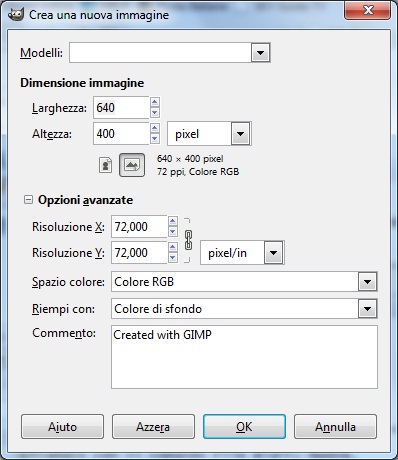Close the dialog with X button
398x460 pixels.
368,10
